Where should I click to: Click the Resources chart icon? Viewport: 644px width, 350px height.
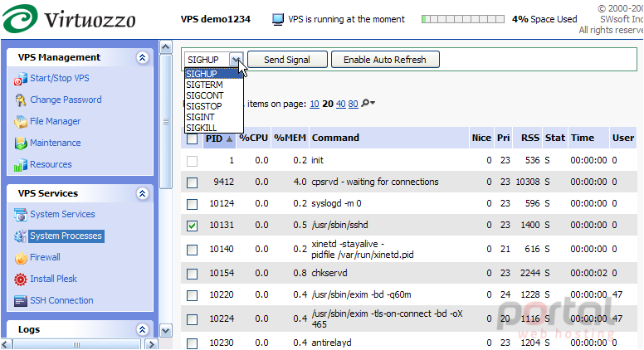tap(21, 165)
